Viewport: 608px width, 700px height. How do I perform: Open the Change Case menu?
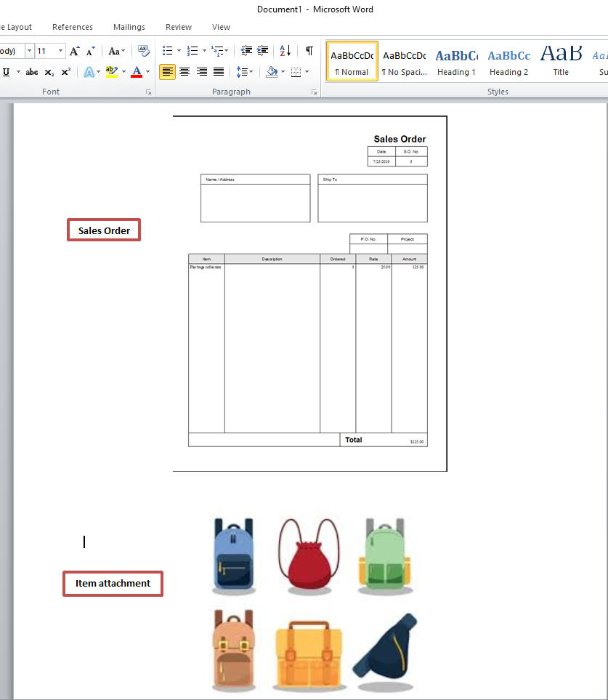[x=116, y=51]
